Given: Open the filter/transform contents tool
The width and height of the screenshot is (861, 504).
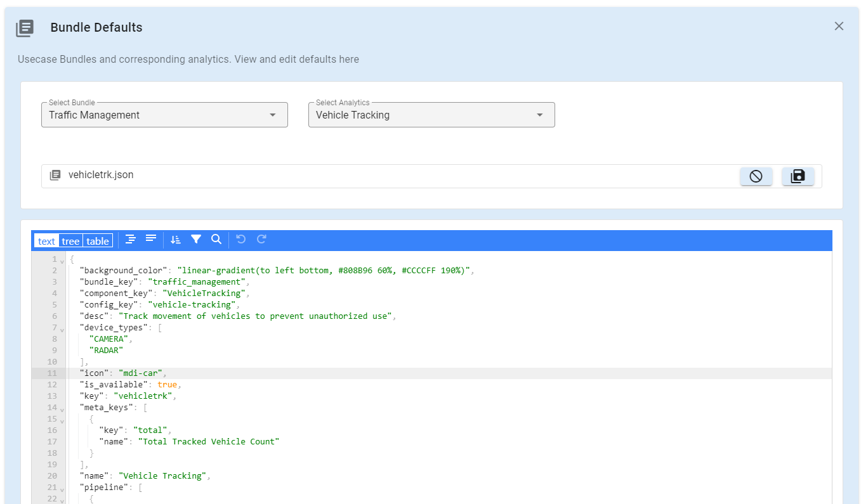Looking at the screenshot, I should [x=196, y=239].
